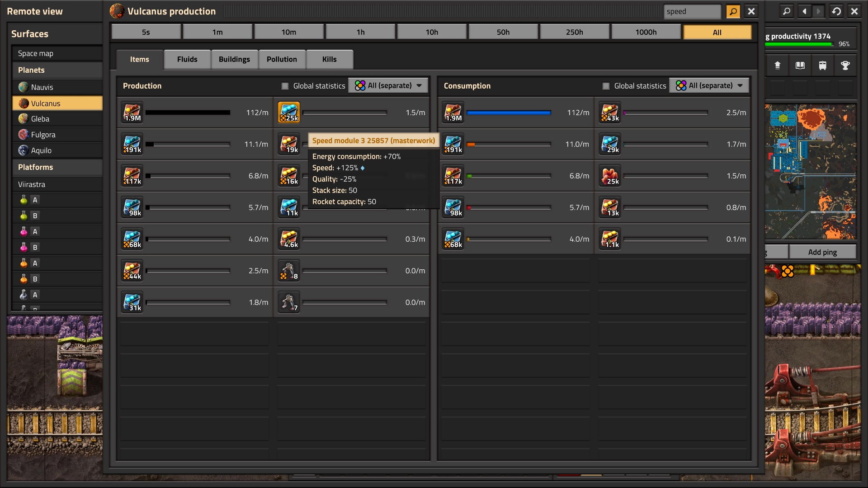Open Consumption quality filter All (separate) dropdown
The height and width of the screenshot is (488, 868).
pyautogui.click(x=709, y=85)
